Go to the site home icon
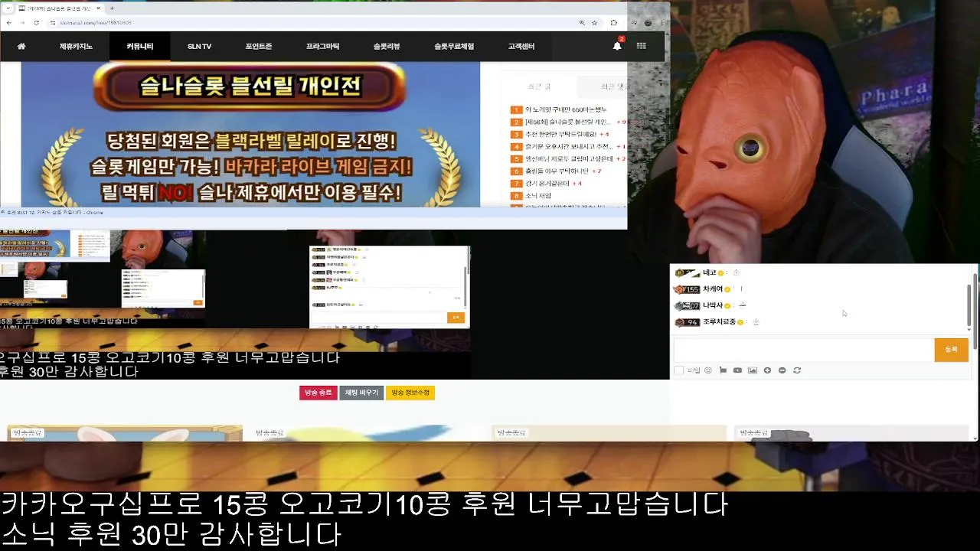Image resolution: width=980 pixels, height=551 pixels. point(21,47)
